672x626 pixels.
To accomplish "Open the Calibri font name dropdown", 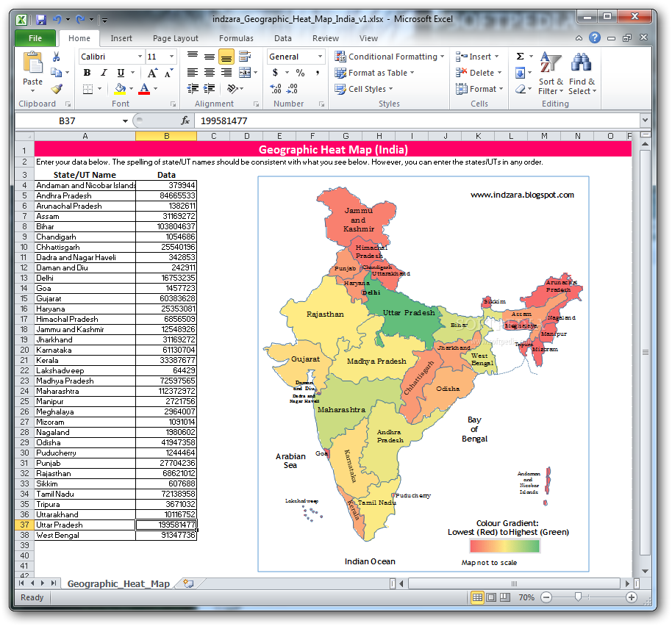I will 140,57.
